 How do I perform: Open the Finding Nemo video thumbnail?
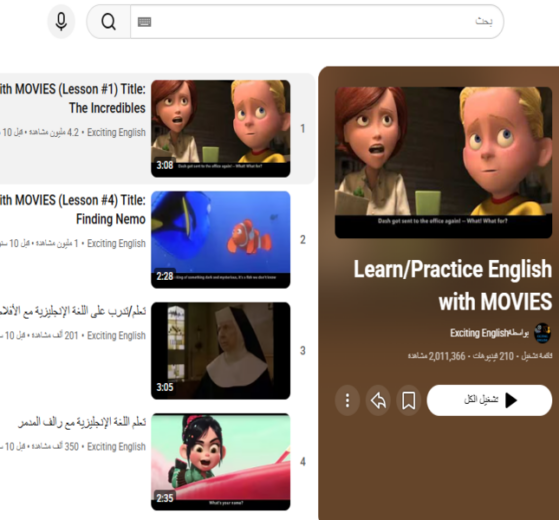point(221,240)
